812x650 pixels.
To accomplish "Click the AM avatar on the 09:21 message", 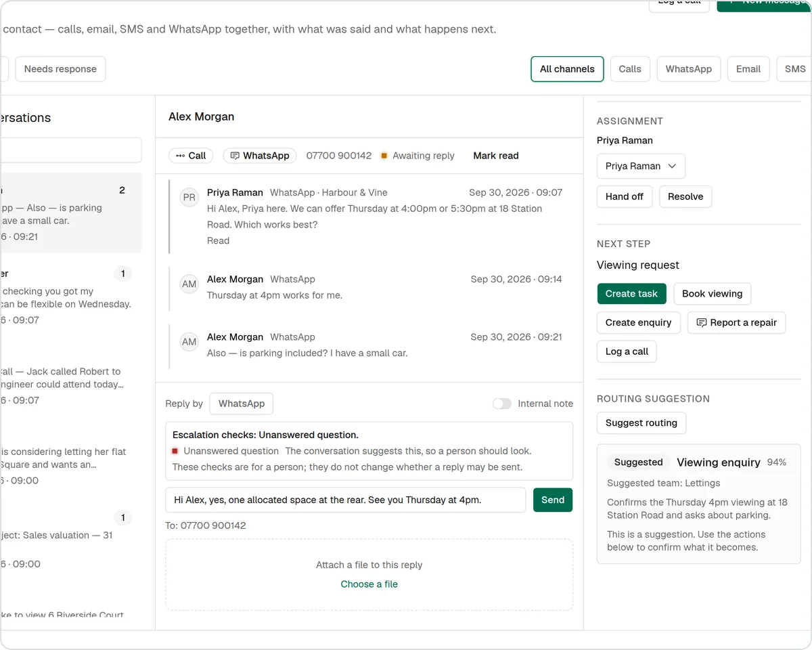I will tap(189, 342).
